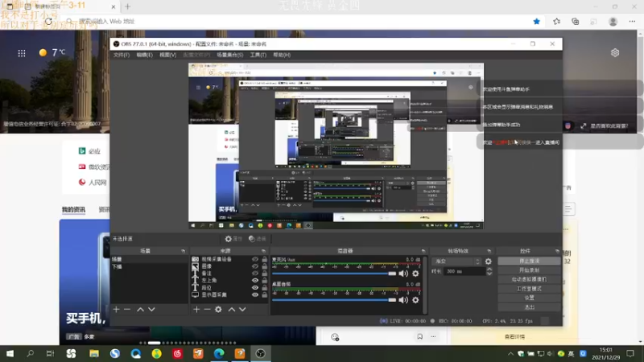The width and height of the screenshot is (644, 362).
Task: Hide the 左上角 source
Action: (x=255, y=280)
